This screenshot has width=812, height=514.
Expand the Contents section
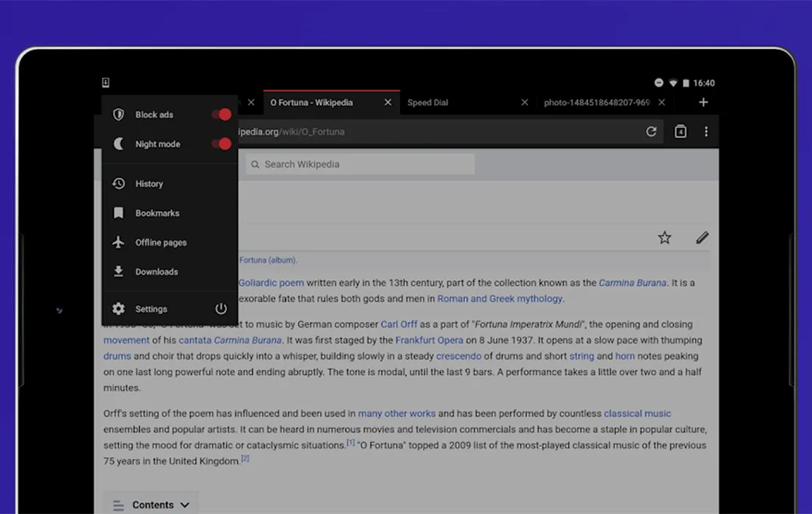151,504
